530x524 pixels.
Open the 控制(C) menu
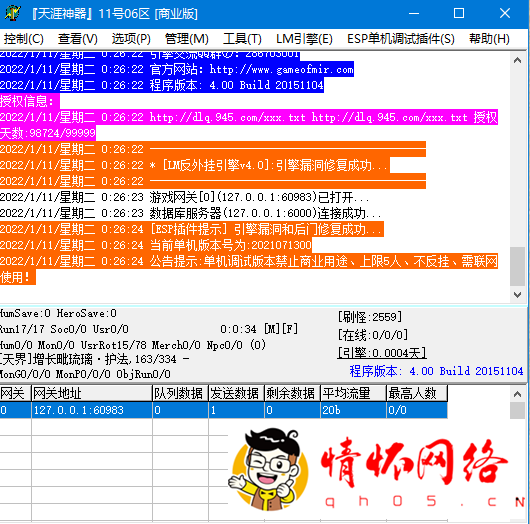tap(24, 39)
